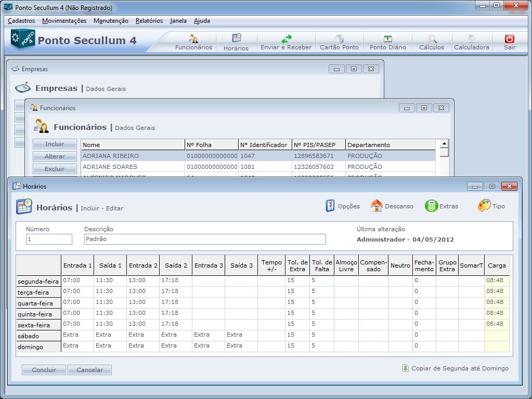Viewport: 532px width, 399px height.
Task: Click the Tipo palette icon
Action: 484,206
